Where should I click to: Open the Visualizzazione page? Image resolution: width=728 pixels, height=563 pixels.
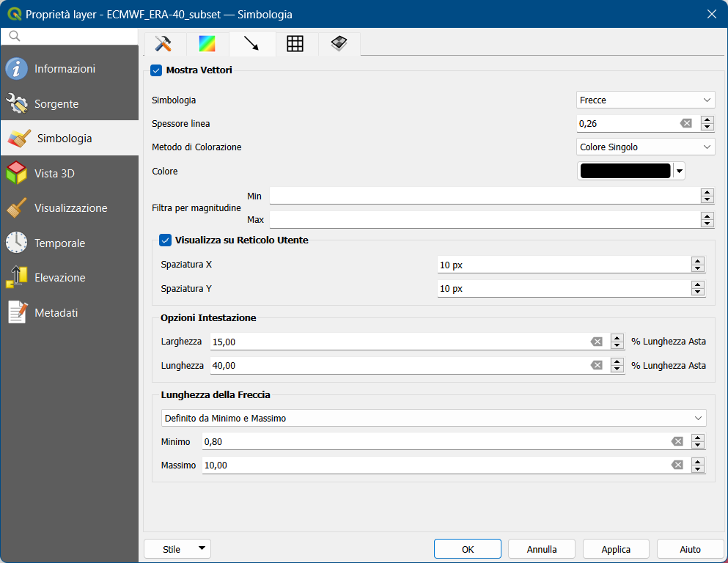coord(70,208)
